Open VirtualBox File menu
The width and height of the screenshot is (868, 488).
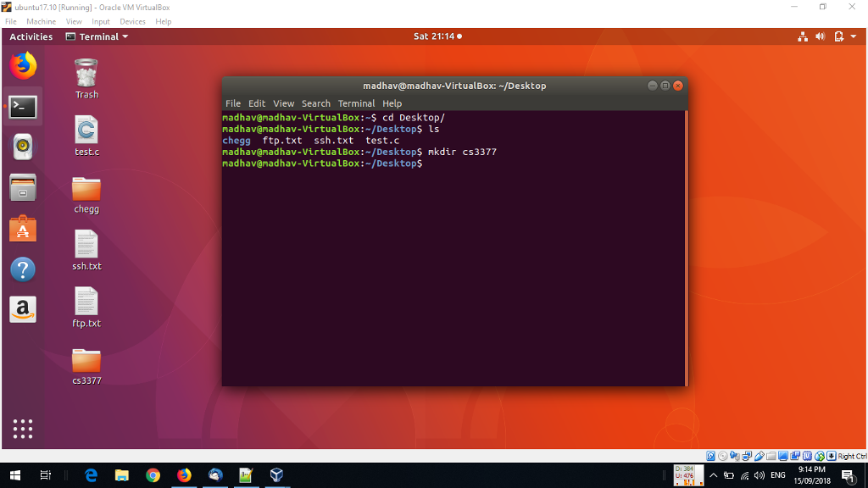(10, 21)
